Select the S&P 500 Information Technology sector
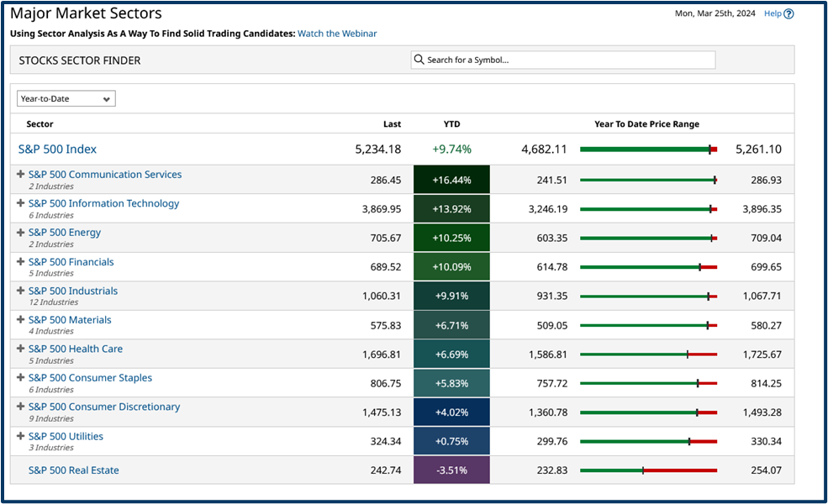The width and height of the screenshot is (828, 504). click(103, 202)
